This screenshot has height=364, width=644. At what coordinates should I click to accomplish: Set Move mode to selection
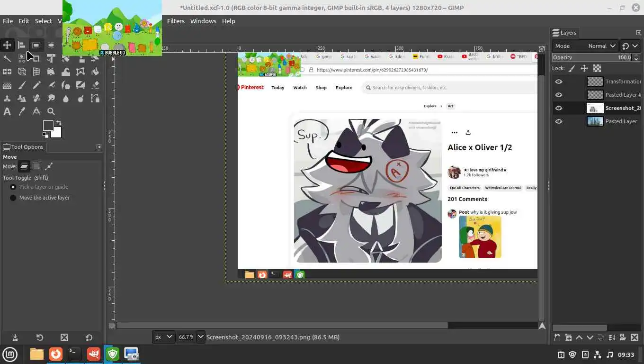pyautogui.click(x=36, y=166)
